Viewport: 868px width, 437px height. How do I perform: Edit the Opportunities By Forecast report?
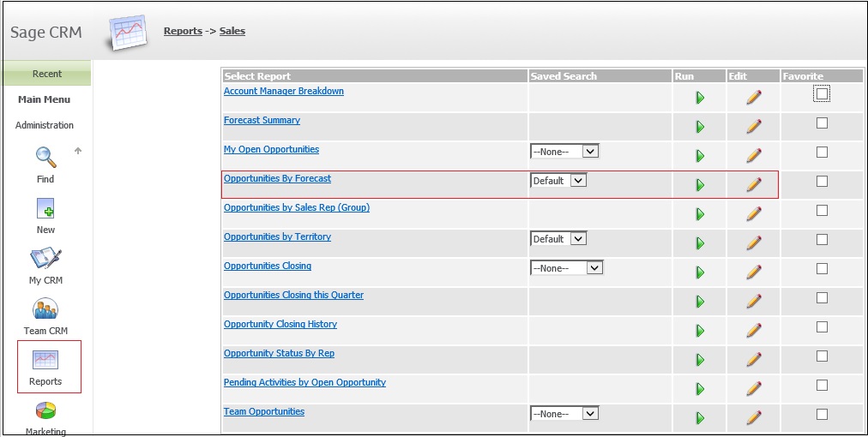pyautogui.click(x=753, y=184)
